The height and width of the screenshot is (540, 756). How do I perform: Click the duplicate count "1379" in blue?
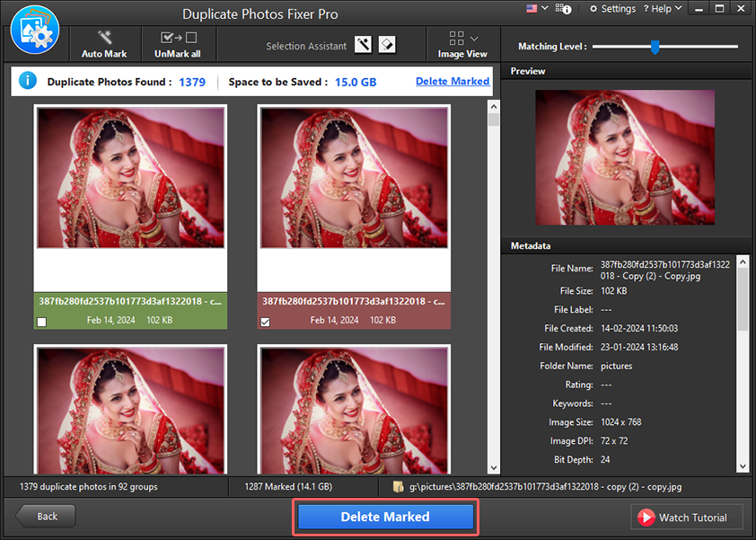pos(192,82)
